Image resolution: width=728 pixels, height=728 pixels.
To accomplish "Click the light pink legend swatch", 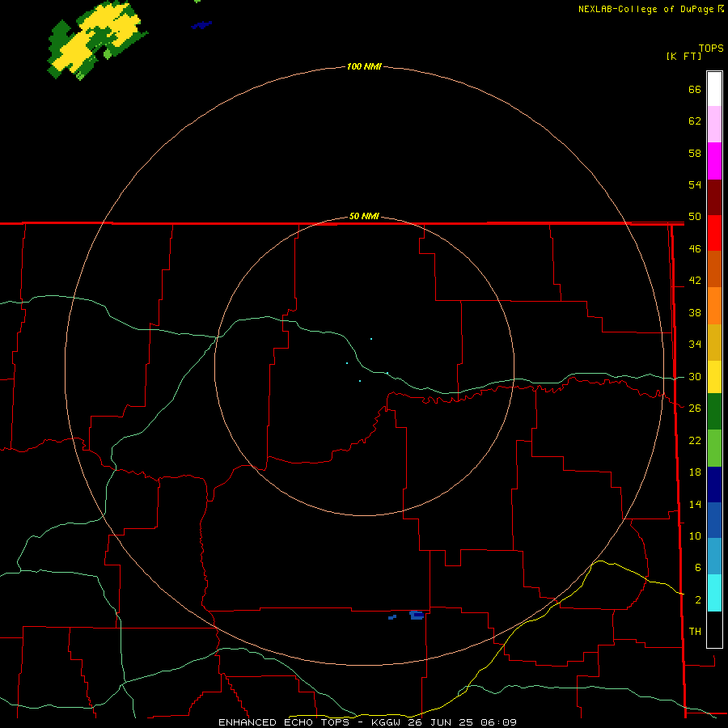I will pos(714,125).
